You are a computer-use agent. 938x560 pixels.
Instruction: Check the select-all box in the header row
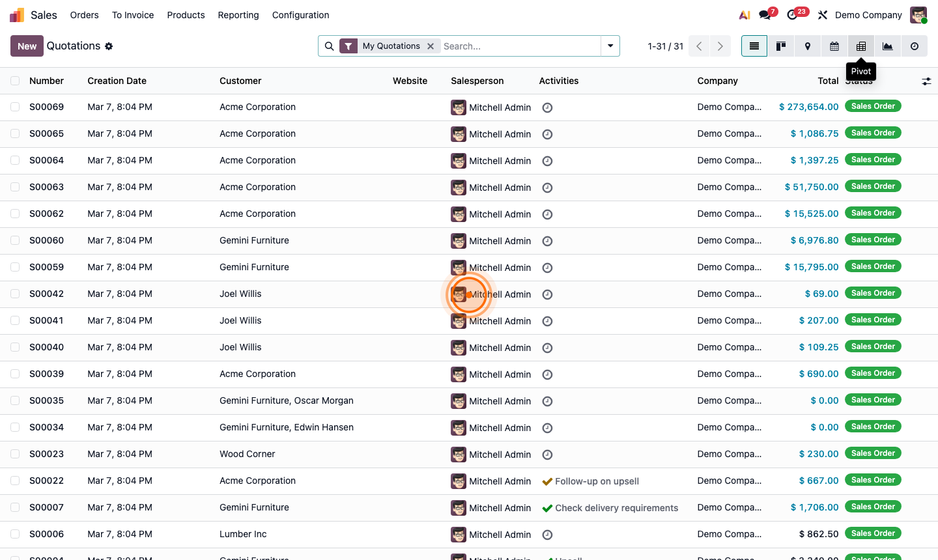pyautogui.click(x=15, y=81)
